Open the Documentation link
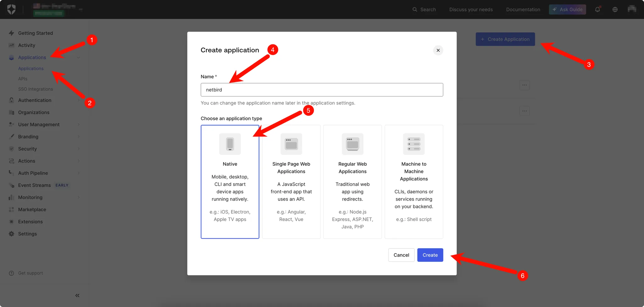This screenshot has height=307, width=644. 523,9
